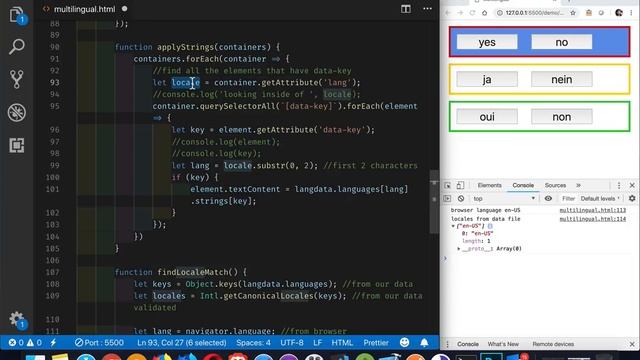The width and height of the screenshot is (640, 360).
Task: Click the browser Forward arrow
Action: click(x=460, y=13)
